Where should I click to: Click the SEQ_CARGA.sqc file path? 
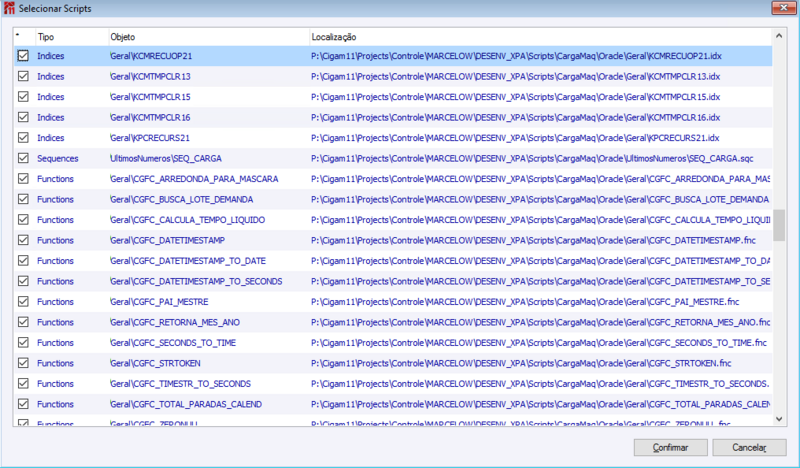click(532, 158)
